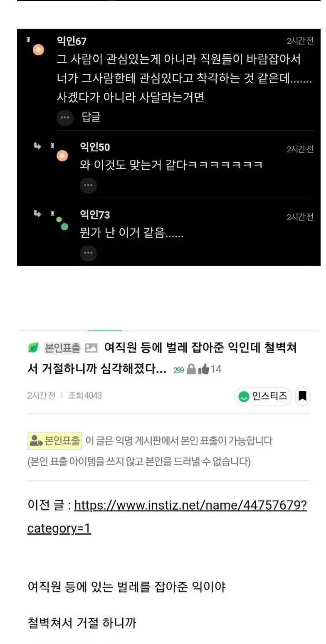The width and height of the screenshot is (326, 644).
Task: Click 익인73's green dots avatar
Action: point(62,223)
